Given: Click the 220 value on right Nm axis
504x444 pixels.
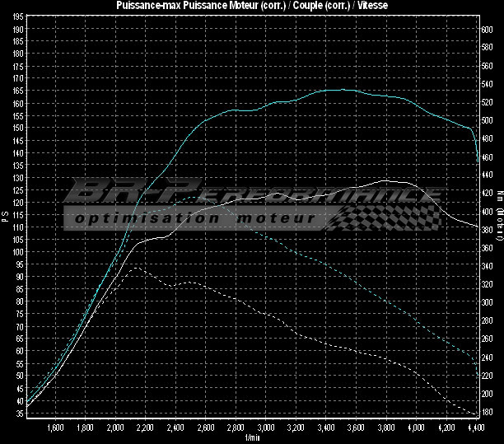Looking at the screenshot, I should (486, 376).
